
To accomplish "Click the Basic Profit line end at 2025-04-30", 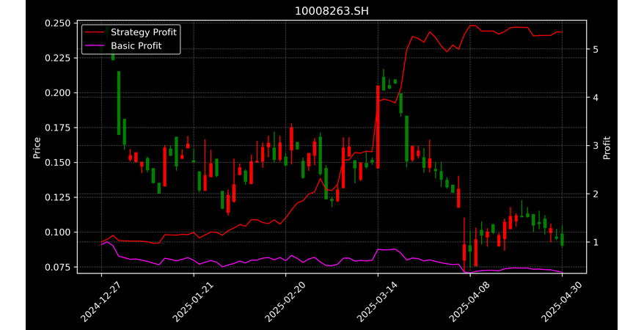I will tap(562, 272).
